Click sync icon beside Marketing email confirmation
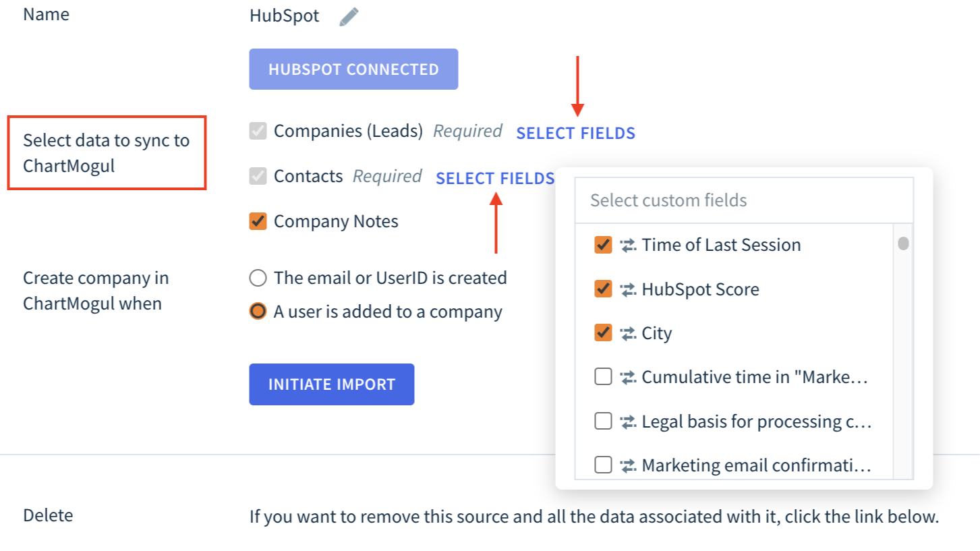Viewport: 980px width, 551px height. point(629,465)
